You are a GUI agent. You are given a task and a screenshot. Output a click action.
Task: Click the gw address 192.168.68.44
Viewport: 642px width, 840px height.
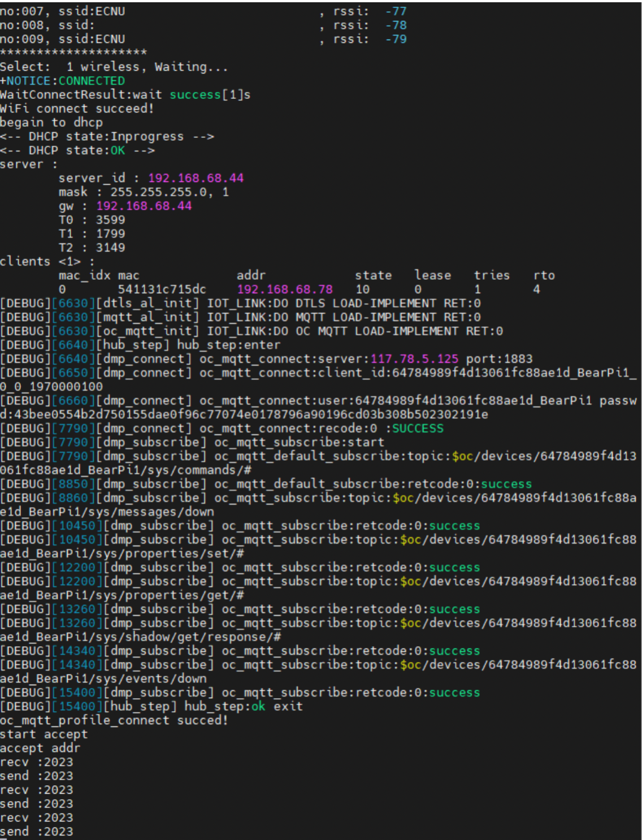[144, 206]
